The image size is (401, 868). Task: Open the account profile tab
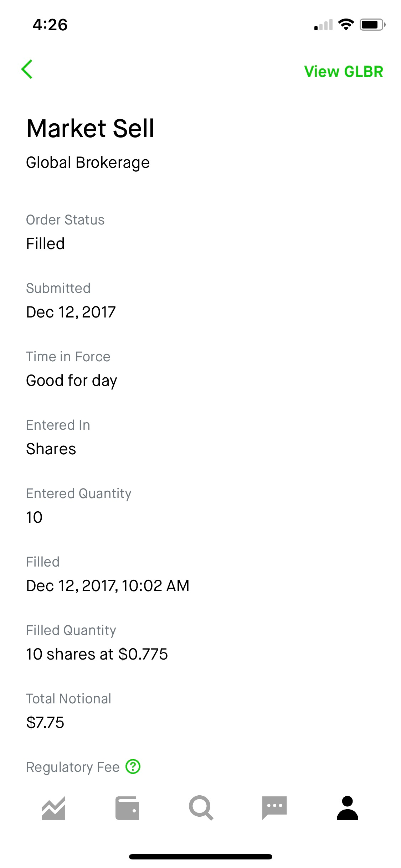(x=348, y=808)
